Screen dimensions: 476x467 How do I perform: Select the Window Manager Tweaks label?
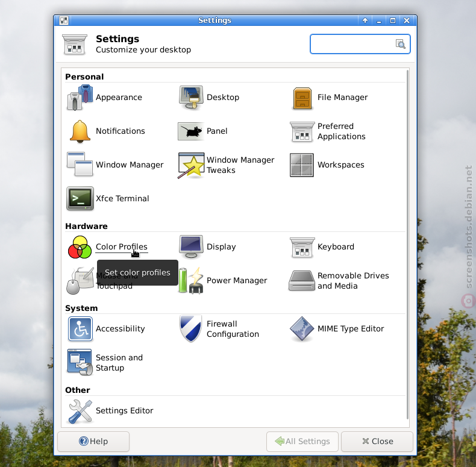[x=240, y=165]
